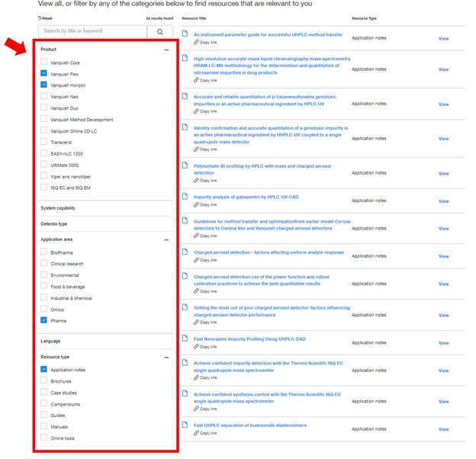Check the Guides resource type
This screenshot has width=476, height=459.
click(43, 415)
